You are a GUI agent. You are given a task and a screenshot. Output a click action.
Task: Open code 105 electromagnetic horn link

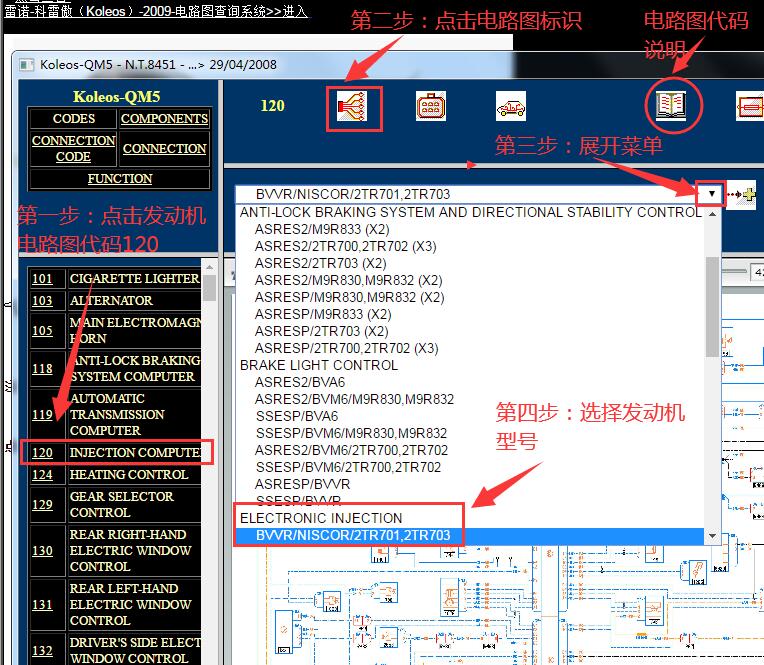[x=42, y=330]
